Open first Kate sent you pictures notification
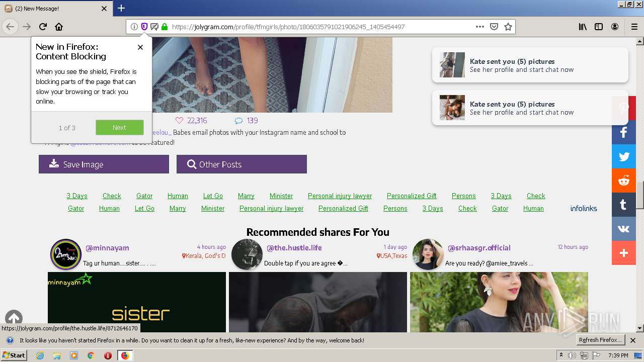The width and height of the screenshot is (644, 362). pyautogui.click(x=530, y=65)
